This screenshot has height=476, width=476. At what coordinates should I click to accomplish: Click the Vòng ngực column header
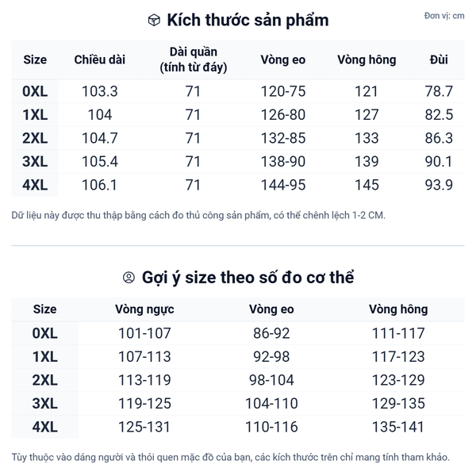click(x=144, y=309)
